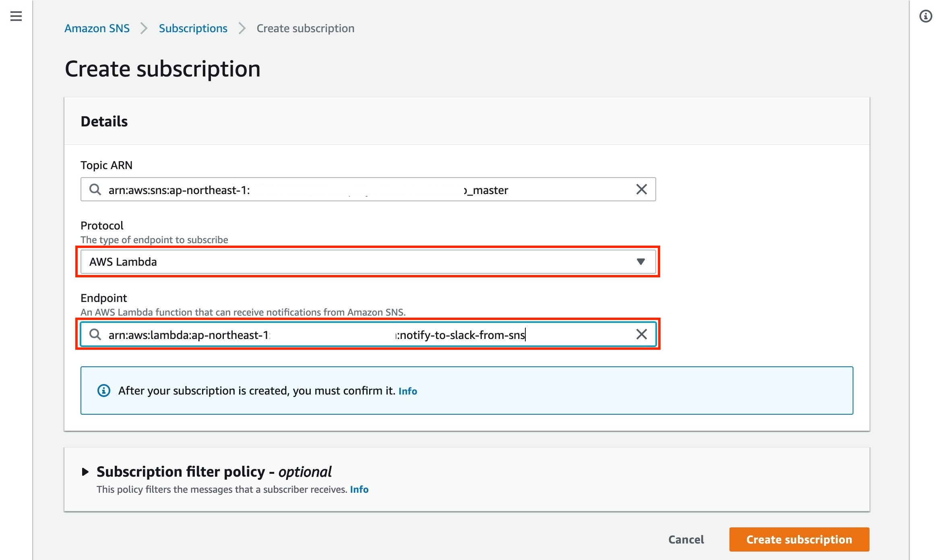Expand Subscription filter policy section
This screenshot has width=942, height=560.
85,471
